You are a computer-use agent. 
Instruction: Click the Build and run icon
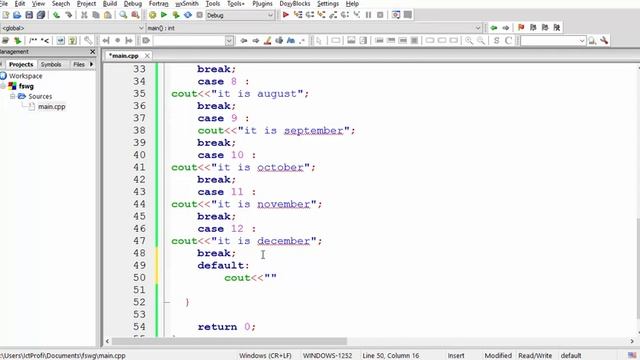click(176, 15)
